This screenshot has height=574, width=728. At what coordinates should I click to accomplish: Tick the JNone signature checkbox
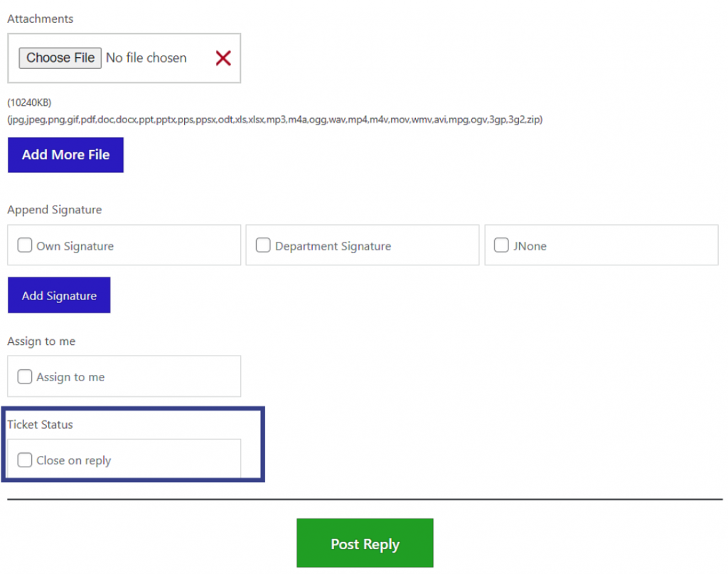pos(500,245)
